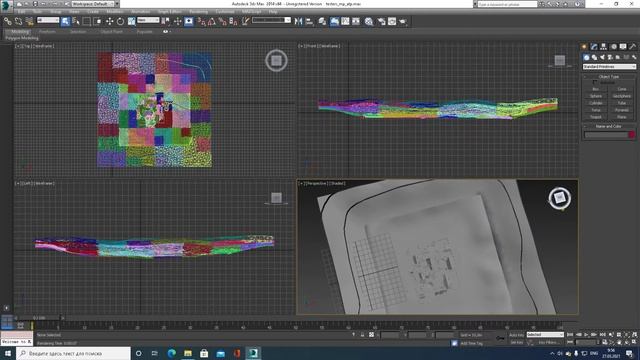The image size is (640, 360).
Task: Select the Cameras category icon
Action: pyautogui.click(x=610, y=57)
